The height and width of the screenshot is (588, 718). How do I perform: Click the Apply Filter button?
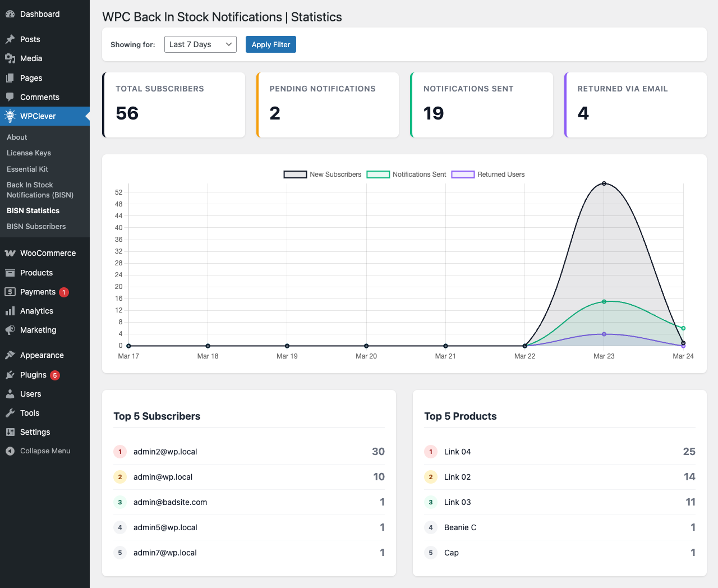270,44
